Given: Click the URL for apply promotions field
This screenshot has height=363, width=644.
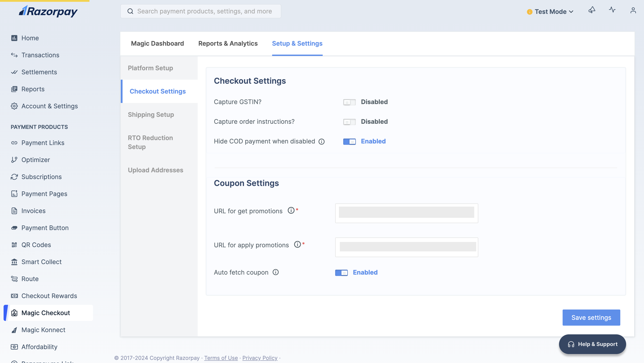Looking at the screenshot, I should (x=407, y=247).
